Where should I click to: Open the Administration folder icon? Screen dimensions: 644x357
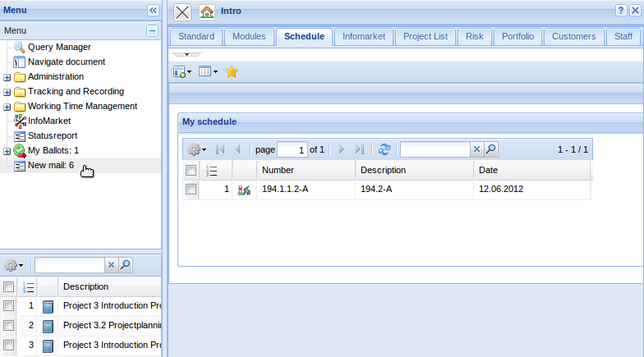(20, 77)
